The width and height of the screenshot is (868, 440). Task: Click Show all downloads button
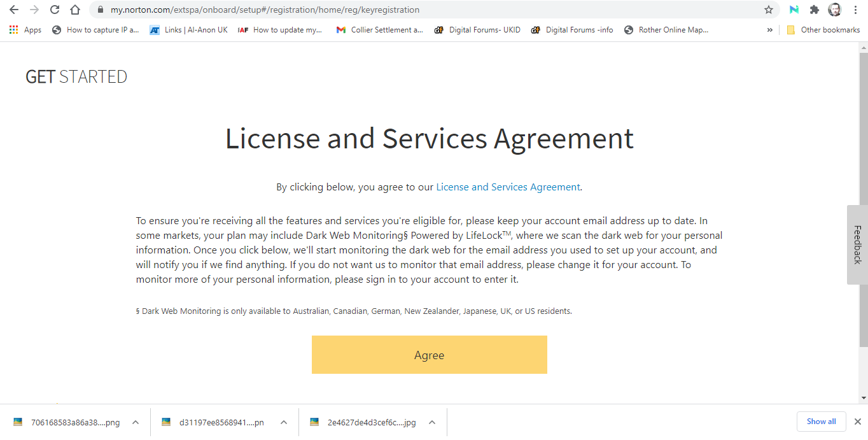click(821, 422)
